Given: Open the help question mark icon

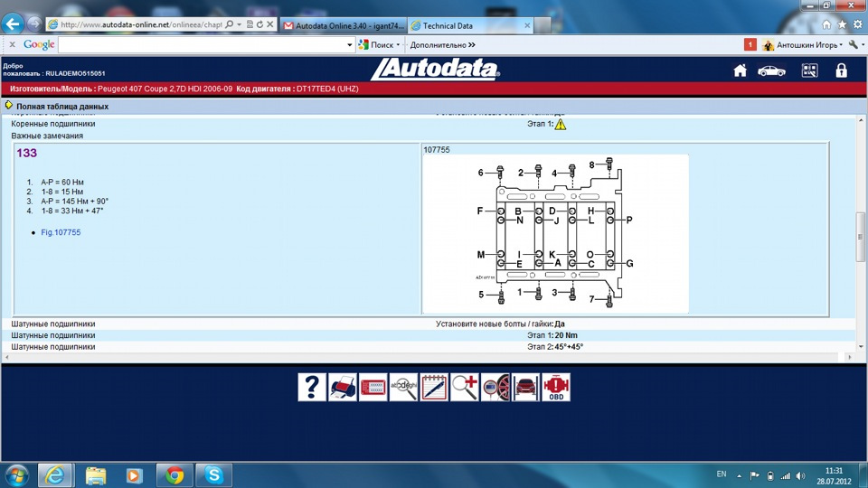Looking at the screenshot, I should click(x=312, y=387).
